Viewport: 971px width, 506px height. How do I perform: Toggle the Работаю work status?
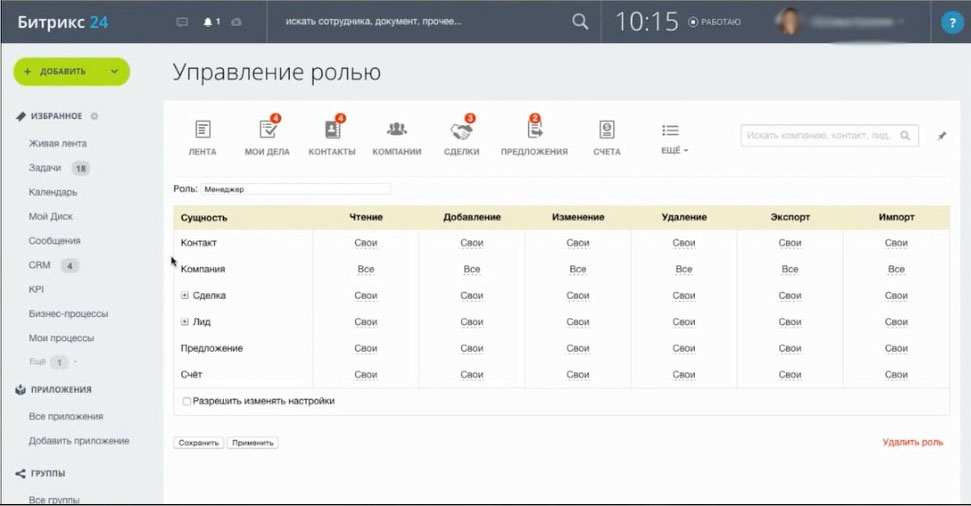tap(715, 21)
